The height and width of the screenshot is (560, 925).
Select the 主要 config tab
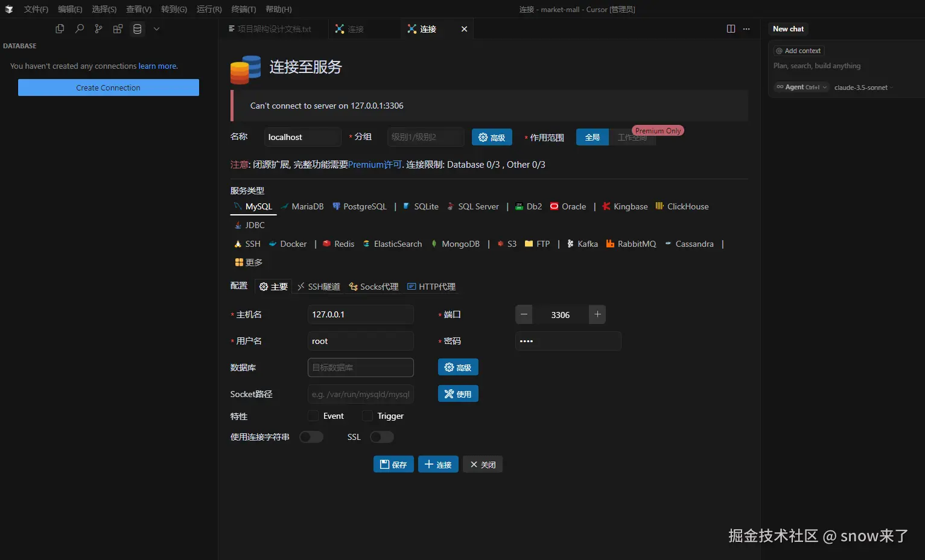tap(273, 287)
